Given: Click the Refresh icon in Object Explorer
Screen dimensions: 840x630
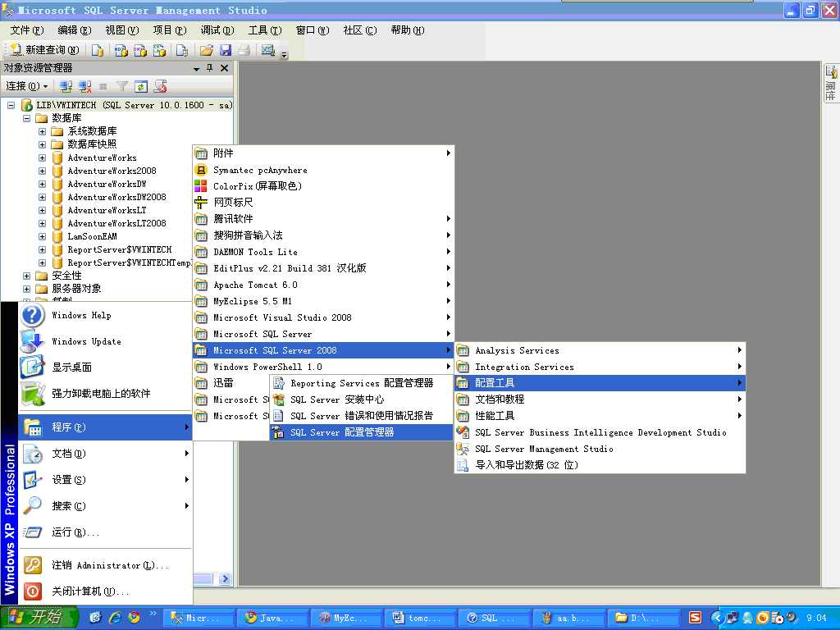Looking at the screenshot, I should [x=141, y=86].
